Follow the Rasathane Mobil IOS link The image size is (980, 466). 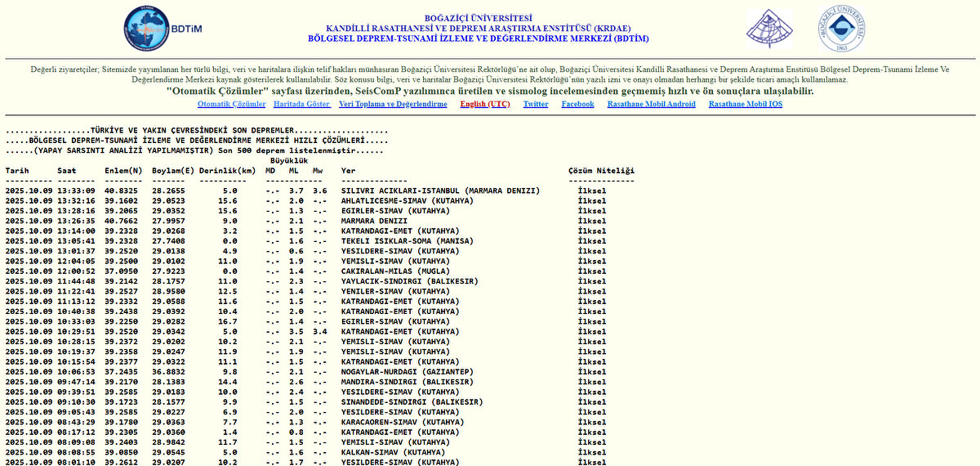(745, 104)
